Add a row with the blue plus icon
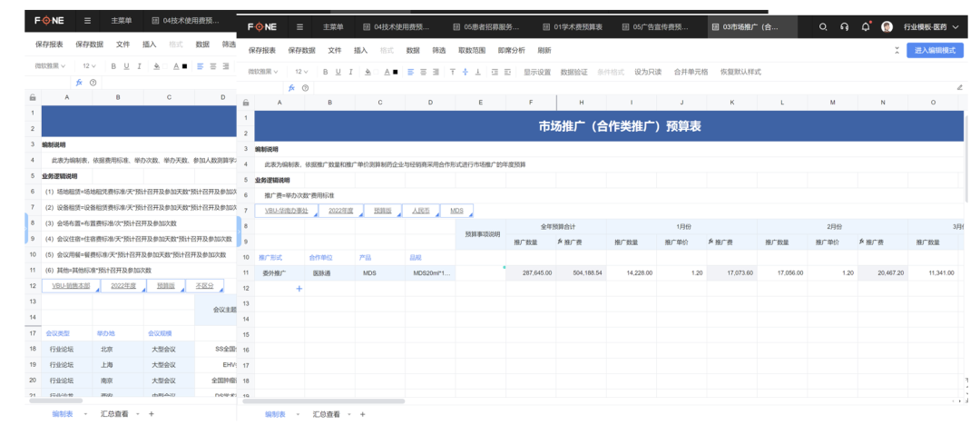The width and height of the screenshot is (980, 445). coord(299,289)
